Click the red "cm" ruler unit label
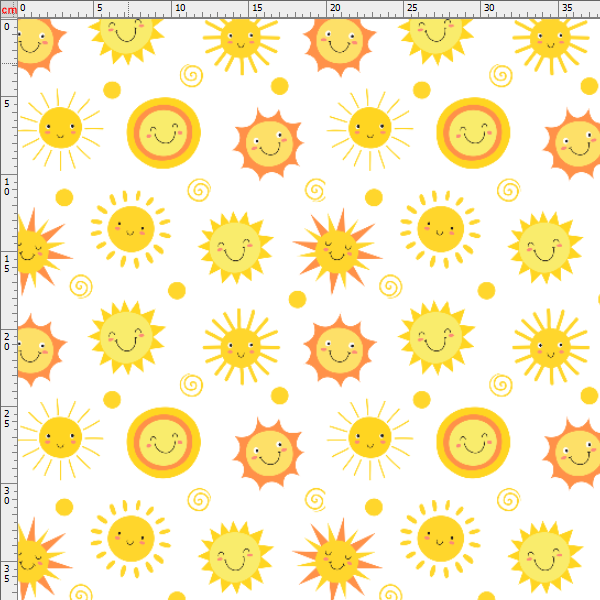 pyautogui.click(x=9, y=10)
